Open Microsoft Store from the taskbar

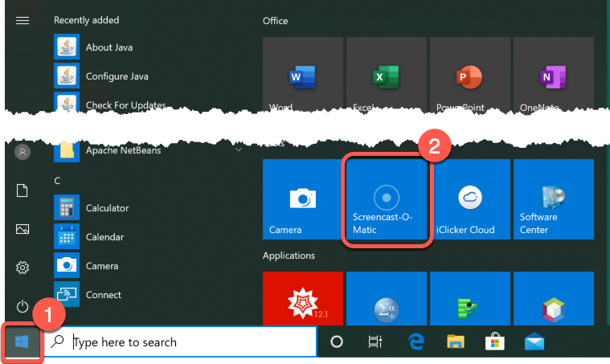pyautogui.click(x=495, y=342)
